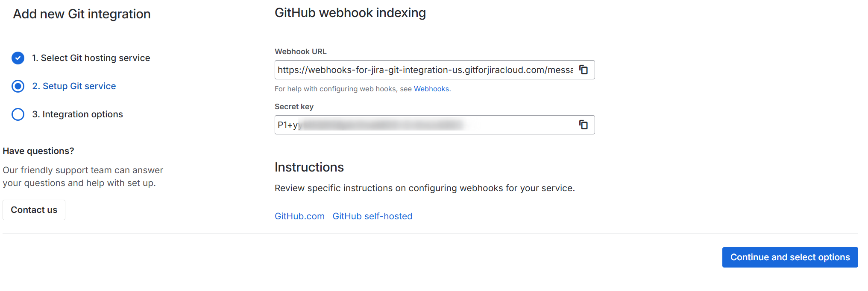Click the 'GitHub webhook indexing' heading
868x291 pixels.
coord(350,13)
